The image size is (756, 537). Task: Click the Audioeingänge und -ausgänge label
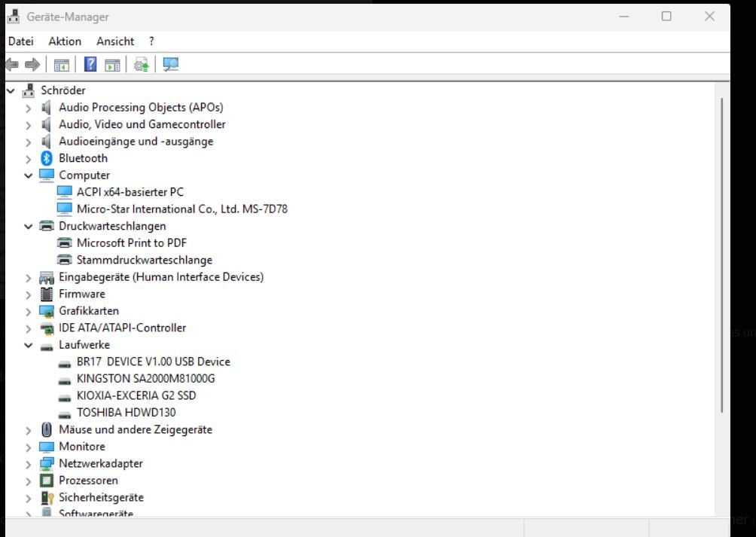(x=136, y=142)
